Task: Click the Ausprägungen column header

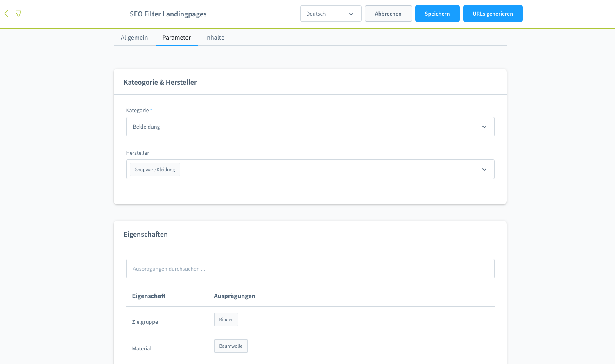Action: pos(235,296)
